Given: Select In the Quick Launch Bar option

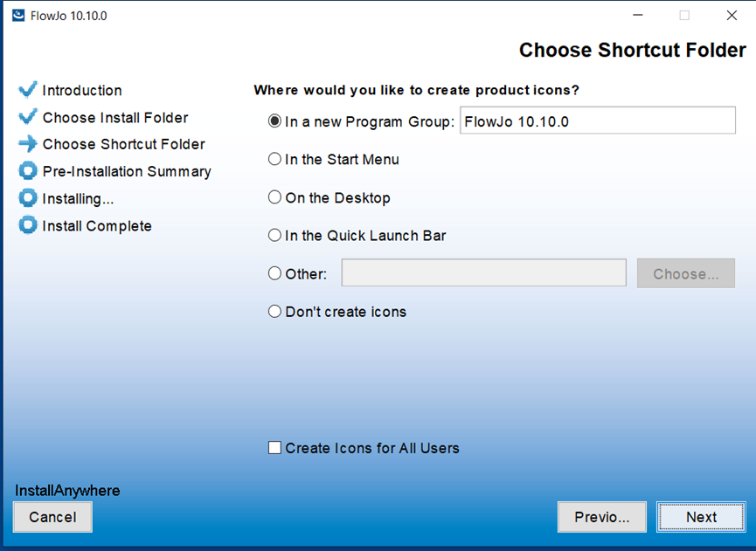Looking at the screenshot, I should 274,236.
